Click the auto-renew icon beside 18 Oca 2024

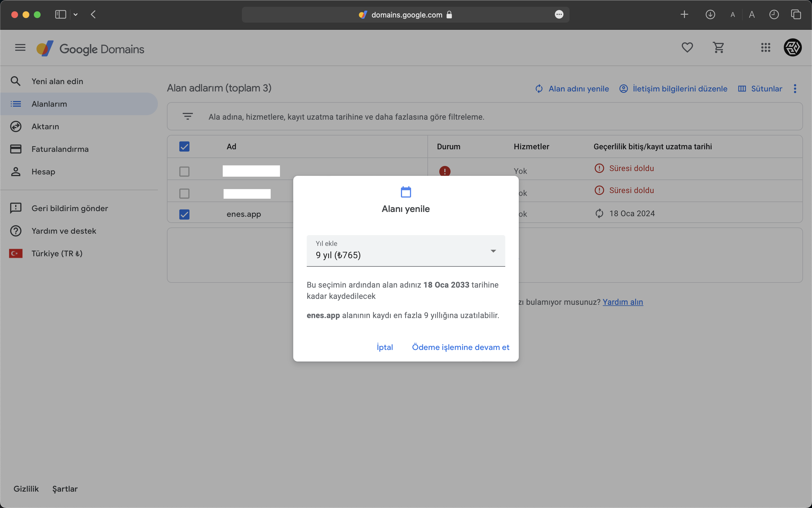(599, 213)
